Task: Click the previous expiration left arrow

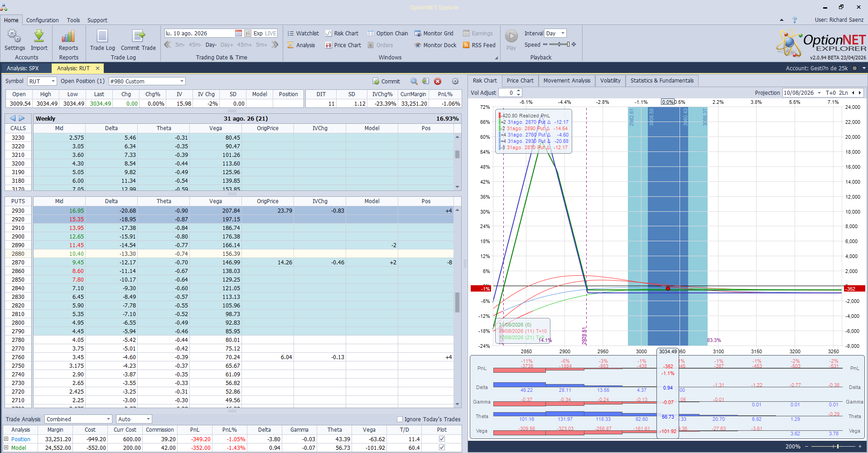Action: 13,118
